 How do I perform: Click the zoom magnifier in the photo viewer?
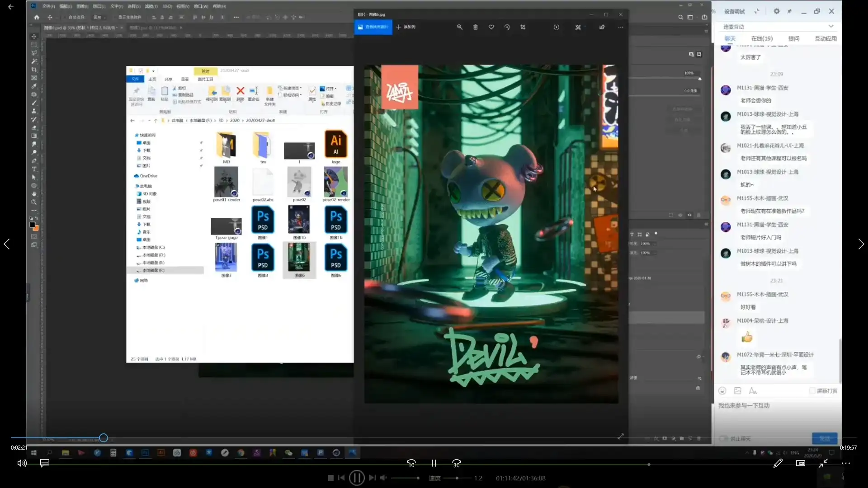(460, 27)
